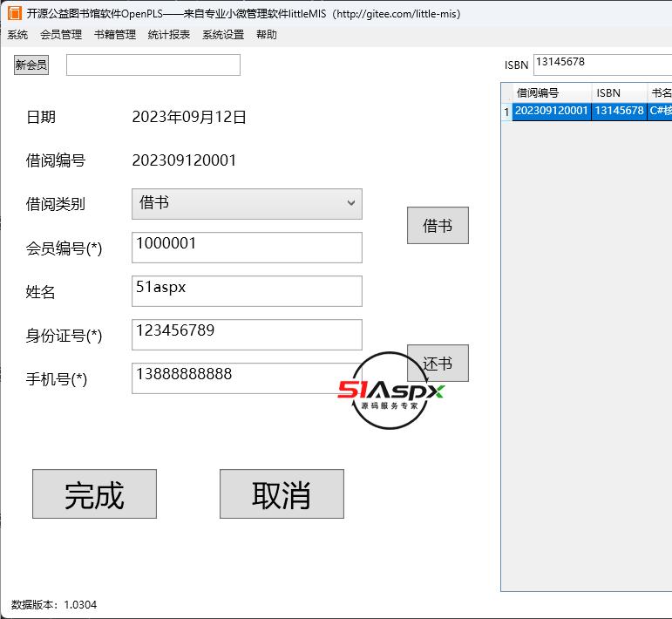
Task: Select cell 202309120001 in the grid
Action: [x=552, y=111]
